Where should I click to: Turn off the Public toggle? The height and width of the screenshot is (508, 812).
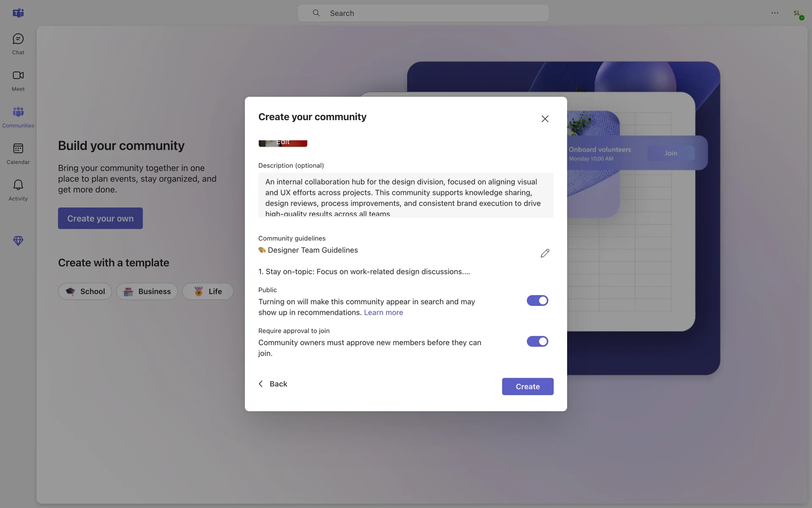tap(537, 301)
